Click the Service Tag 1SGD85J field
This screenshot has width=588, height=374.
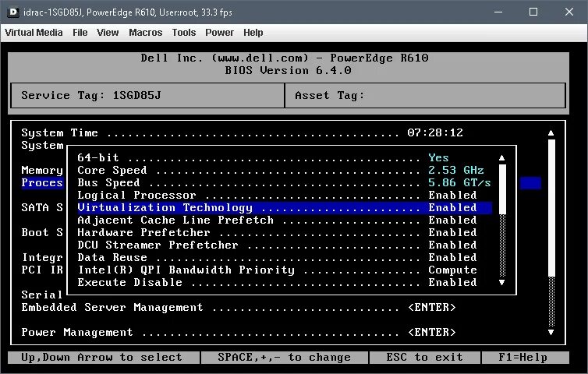pos(147,95)
